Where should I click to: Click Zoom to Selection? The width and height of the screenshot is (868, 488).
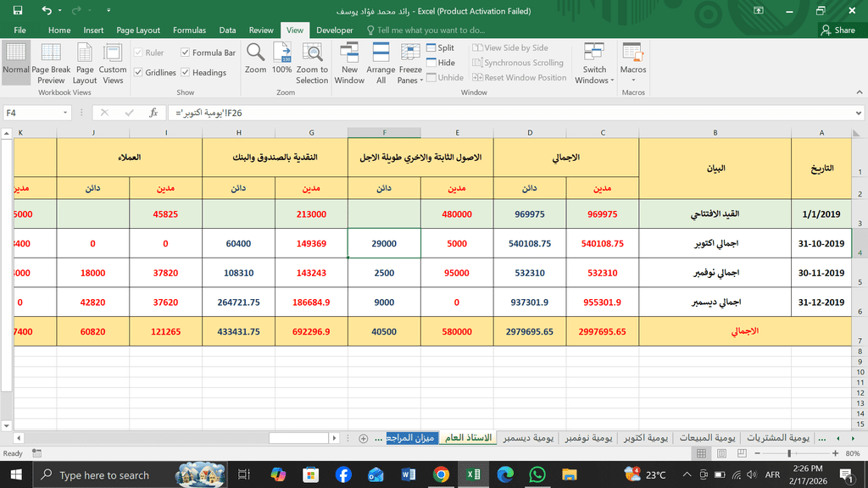[312, 62]
